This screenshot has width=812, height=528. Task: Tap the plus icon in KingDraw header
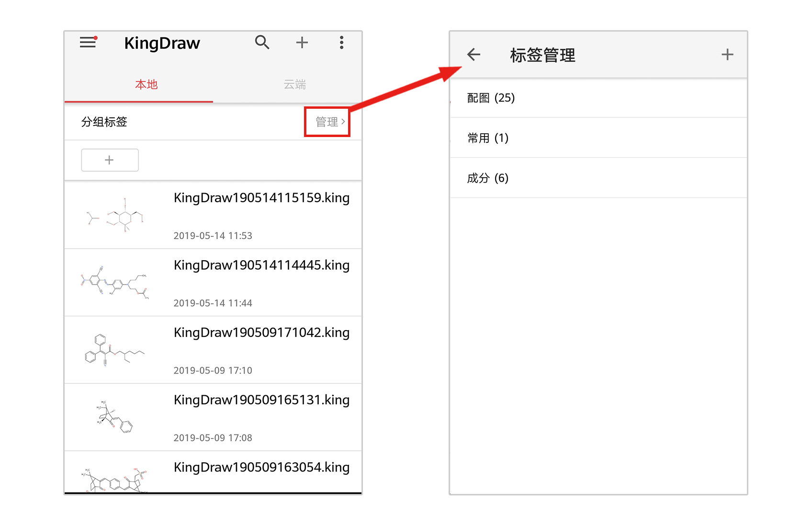click(302, 43)
